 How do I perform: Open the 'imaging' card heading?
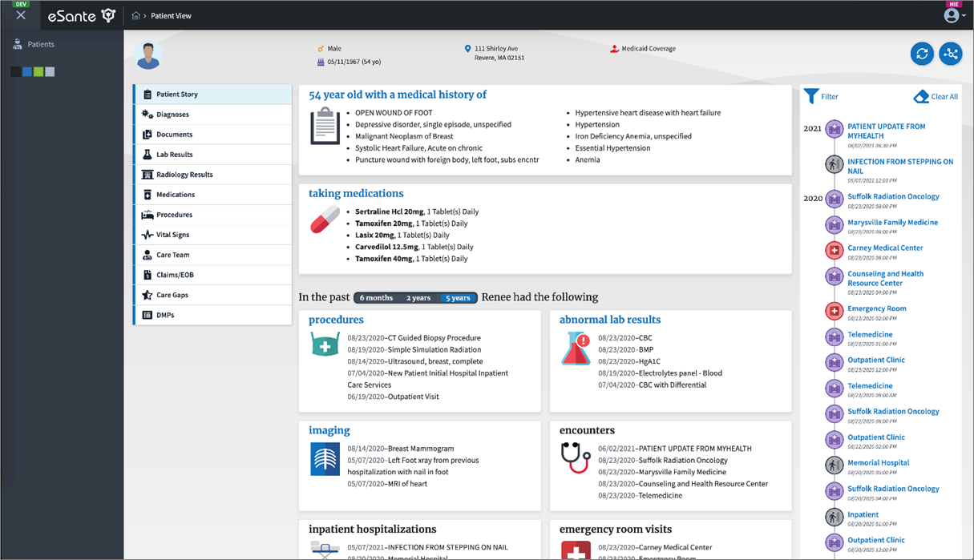pyautogui.click(x=329, y=430)
